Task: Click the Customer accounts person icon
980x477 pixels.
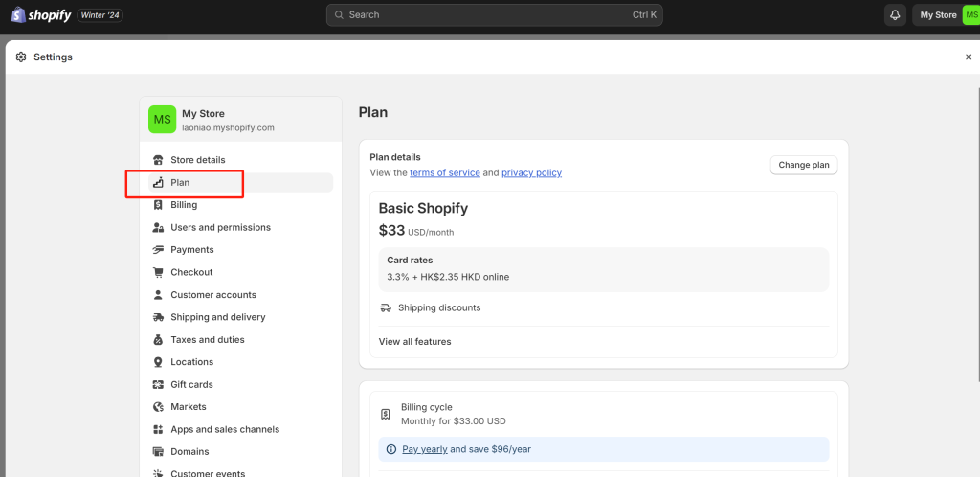Action: point(158,295)
